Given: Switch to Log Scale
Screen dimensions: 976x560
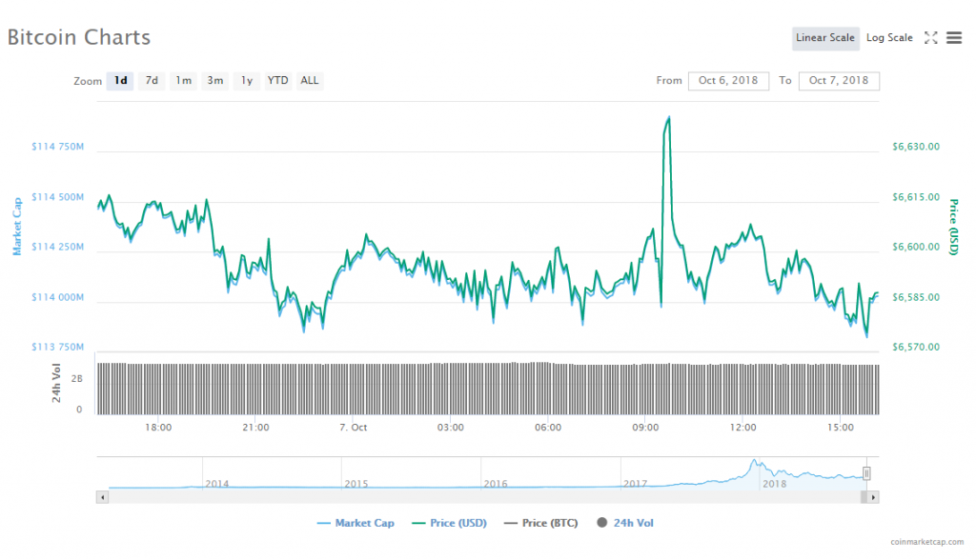Looking at the screenshot, I should pyautogui.click(x=889, y=38).
